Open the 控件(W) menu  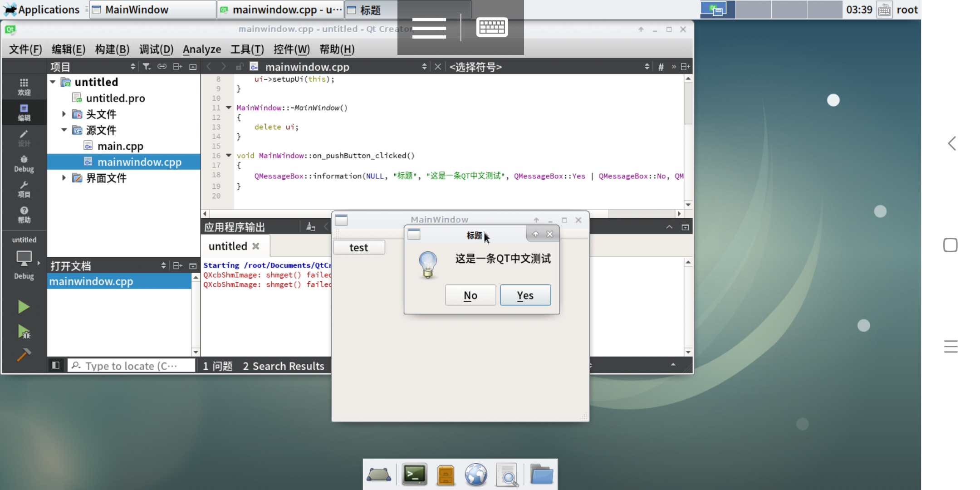[x=292, y=49]
